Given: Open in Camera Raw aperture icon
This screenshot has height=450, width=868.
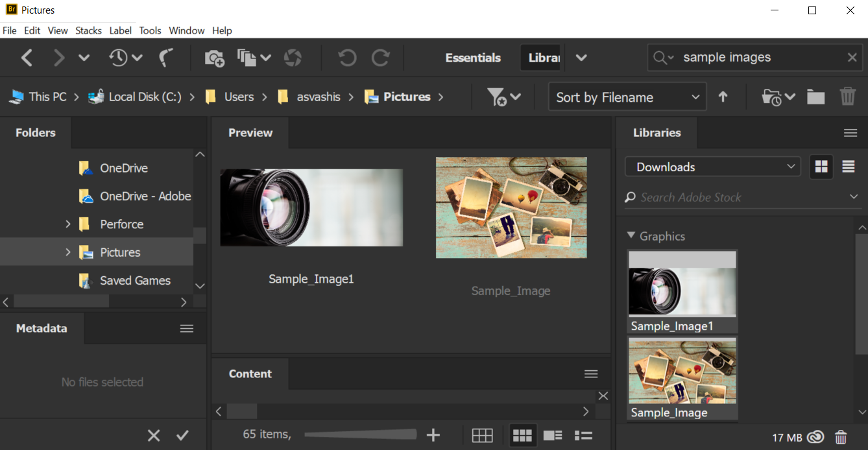Looking at the screenshot, I should (x=293, y=58).
